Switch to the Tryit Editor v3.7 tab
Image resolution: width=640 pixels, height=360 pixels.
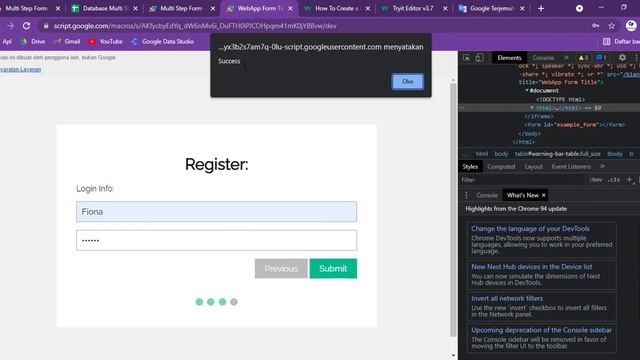tap(414, 8)
